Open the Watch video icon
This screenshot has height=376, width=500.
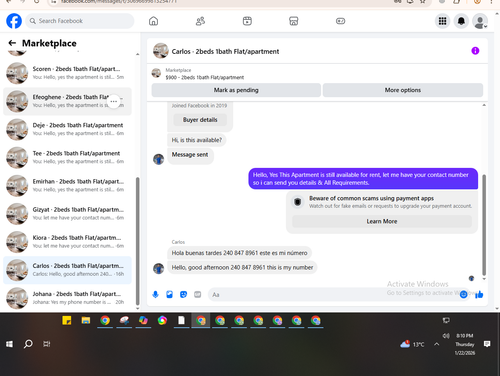click(247, 21)
